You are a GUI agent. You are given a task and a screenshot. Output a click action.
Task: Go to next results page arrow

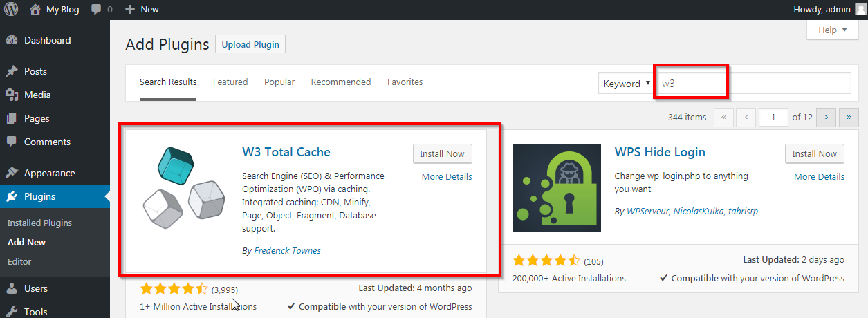click(x=826, y=118)
